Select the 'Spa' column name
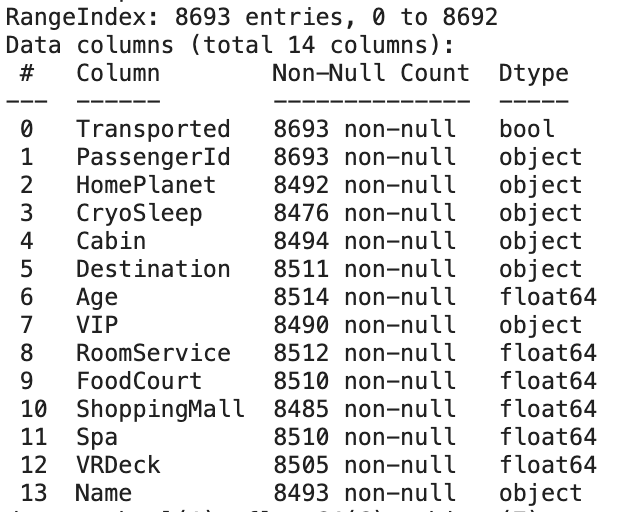626x512 pixels. 96,437
